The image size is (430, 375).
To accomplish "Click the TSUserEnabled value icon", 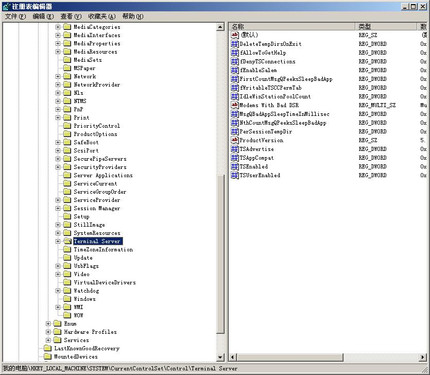I will point(235,175).
